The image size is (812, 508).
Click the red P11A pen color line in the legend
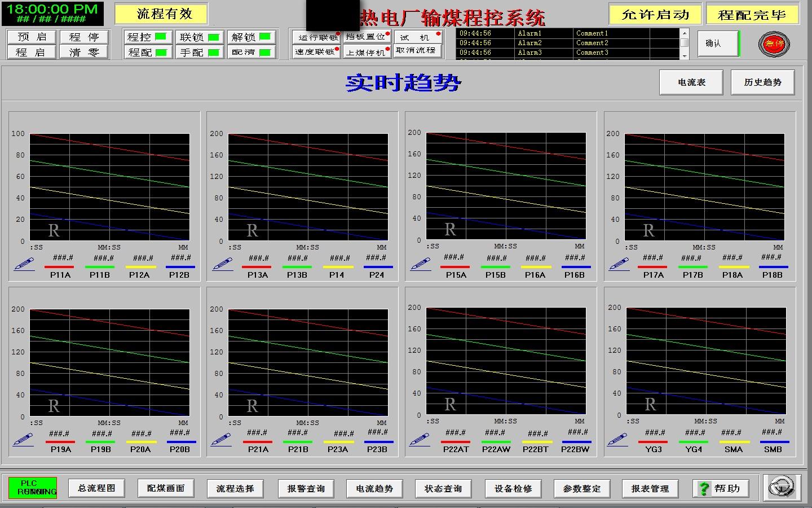click(x=59, y=267)
